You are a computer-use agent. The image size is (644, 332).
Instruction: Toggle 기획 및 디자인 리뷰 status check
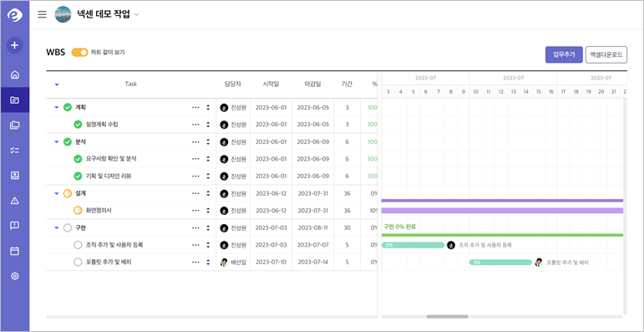[x=78, y=176]
